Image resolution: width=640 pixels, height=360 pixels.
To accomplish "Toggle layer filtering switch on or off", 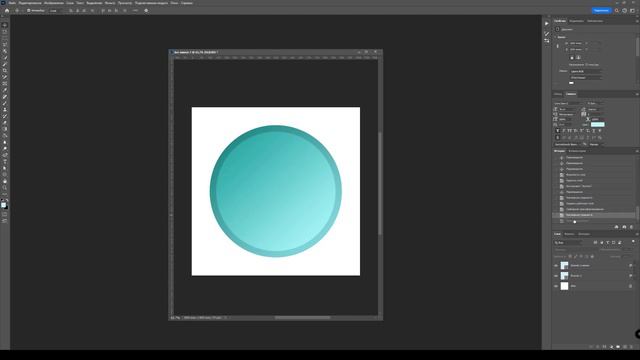I will pyautogui.click(x=633, y=242).
